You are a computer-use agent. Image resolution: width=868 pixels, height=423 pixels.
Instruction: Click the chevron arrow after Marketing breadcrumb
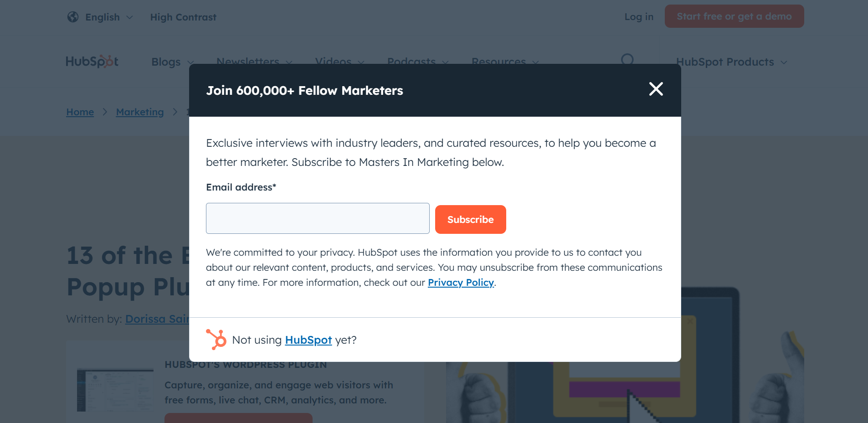(x=175, y=112)
